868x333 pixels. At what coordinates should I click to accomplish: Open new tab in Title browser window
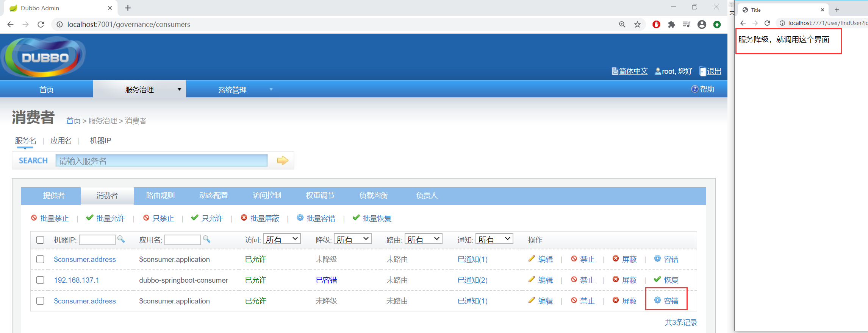(x=837, y=10)
